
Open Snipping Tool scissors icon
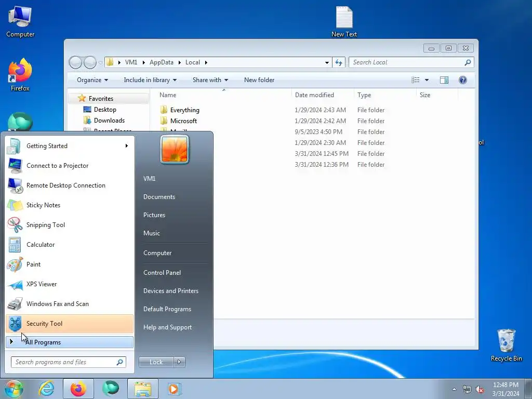[x=15, y=225]
